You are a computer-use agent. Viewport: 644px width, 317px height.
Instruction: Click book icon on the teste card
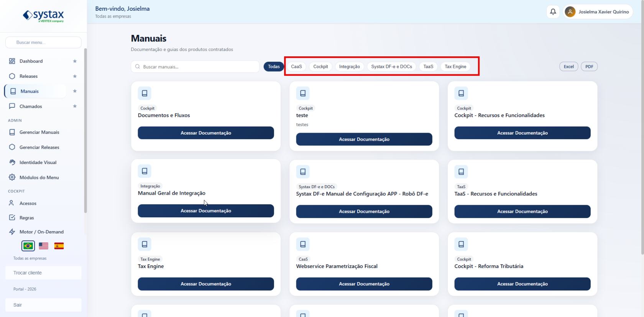[x=303, y=93]
